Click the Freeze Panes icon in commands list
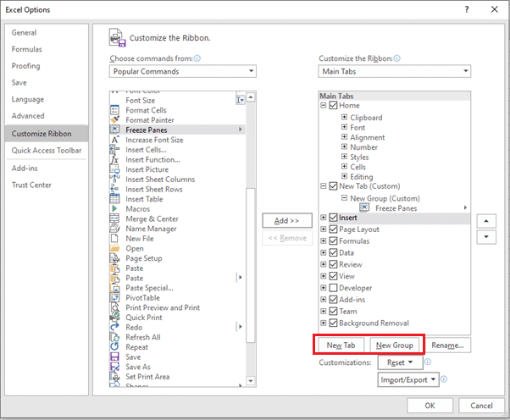Image resolution: width=510 pixels, height=420 pixels. pos(114,130)
